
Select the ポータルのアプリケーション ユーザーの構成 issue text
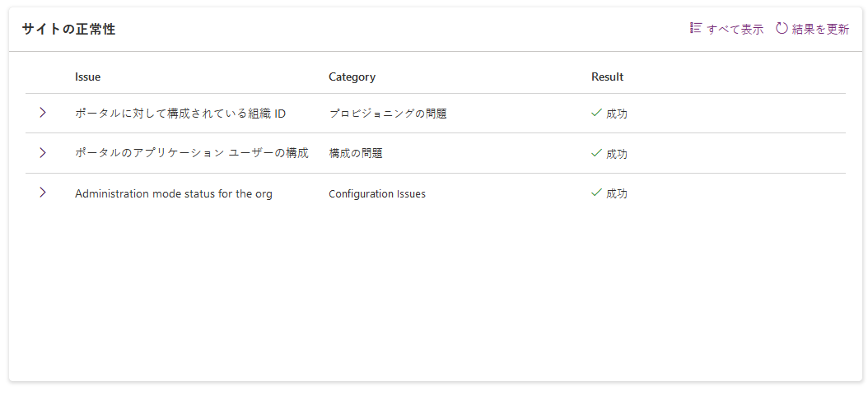[x=191, y=153]
